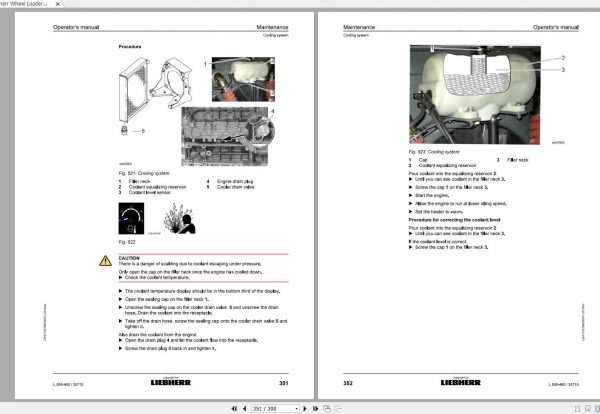
Task: Click 'Operator's manual' header on left page
Action: pyautogui.click(x=76, y=27)
